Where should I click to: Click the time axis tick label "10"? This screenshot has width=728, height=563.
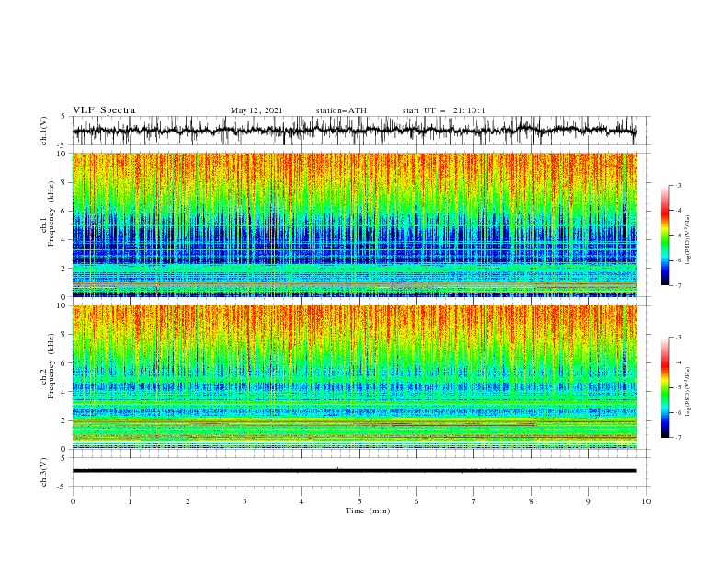pos(646,501)
